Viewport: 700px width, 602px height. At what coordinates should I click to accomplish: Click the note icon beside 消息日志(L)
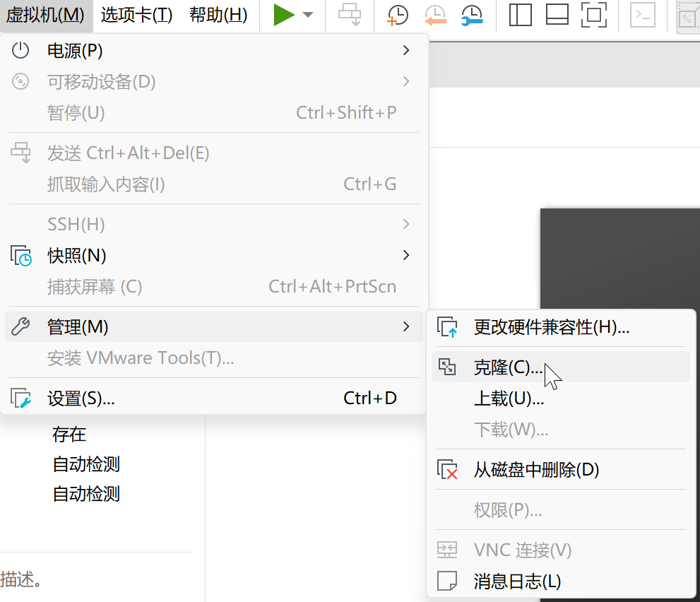(447, 582)
